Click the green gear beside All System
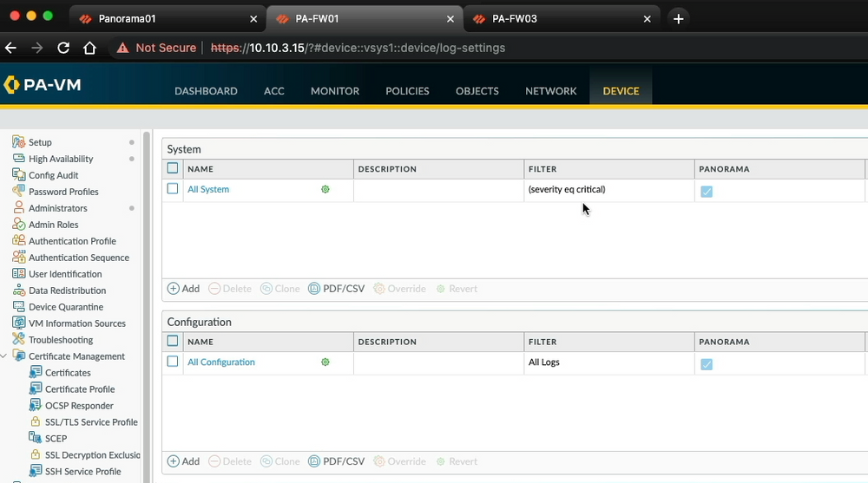The image size is (868, 483). 325,189
